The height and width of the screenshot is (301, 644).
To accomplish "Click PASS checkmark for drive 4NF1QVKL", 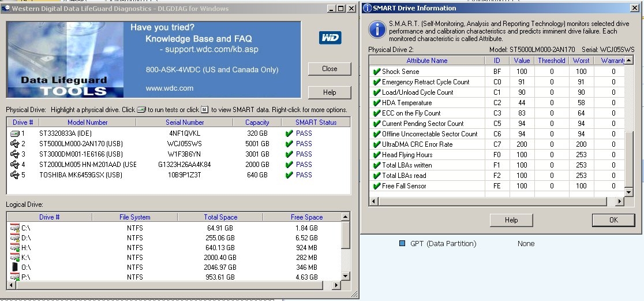I will click(289, 133).
